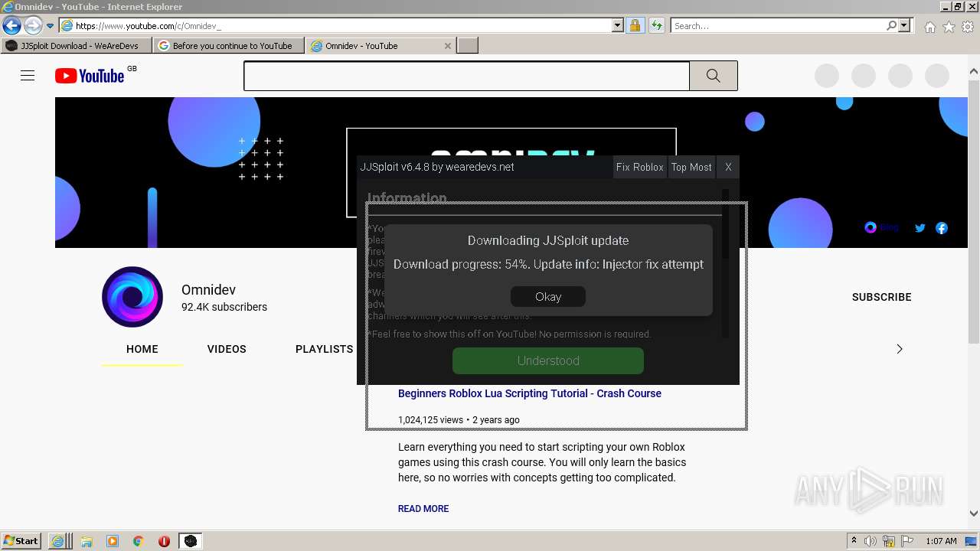Click Fix Roblox in JJSploit window

640,167
